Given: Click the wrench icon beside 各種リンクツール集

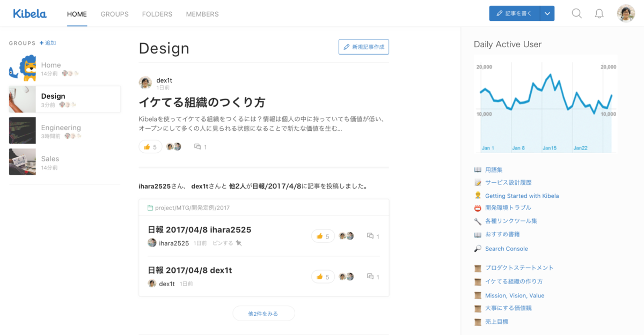Looking at the screenshot, I should [x=478, y=221].
